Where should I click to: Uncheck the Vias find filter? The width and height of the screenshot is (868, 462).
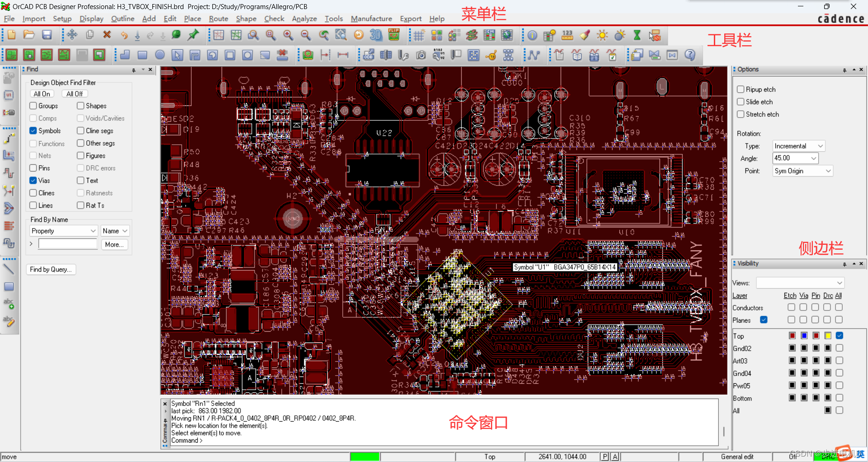coord(33,181)
